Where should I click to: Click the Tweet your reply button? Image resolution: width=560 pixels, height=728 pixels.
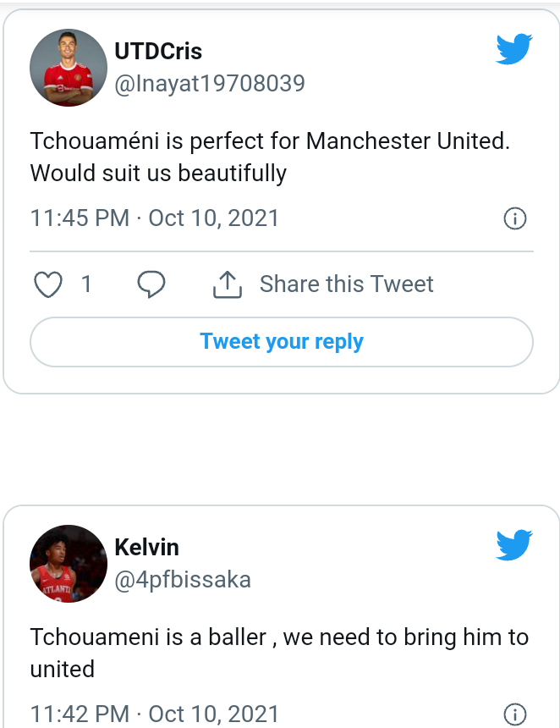pos(282,342)
